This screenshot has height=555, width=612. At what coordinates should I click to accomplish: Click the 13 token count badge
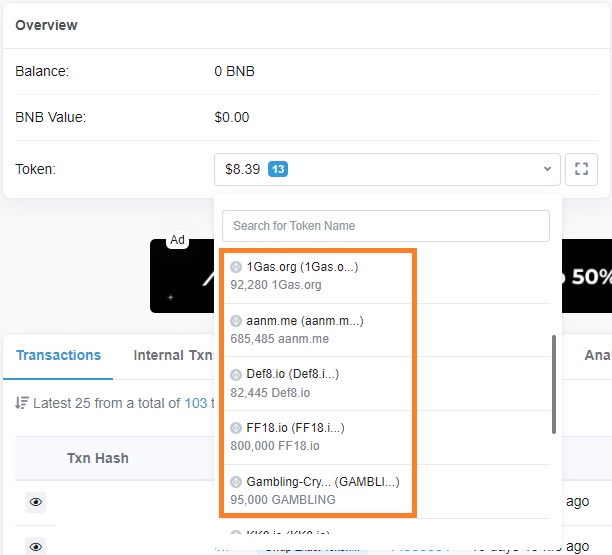[x=278, y=169]
